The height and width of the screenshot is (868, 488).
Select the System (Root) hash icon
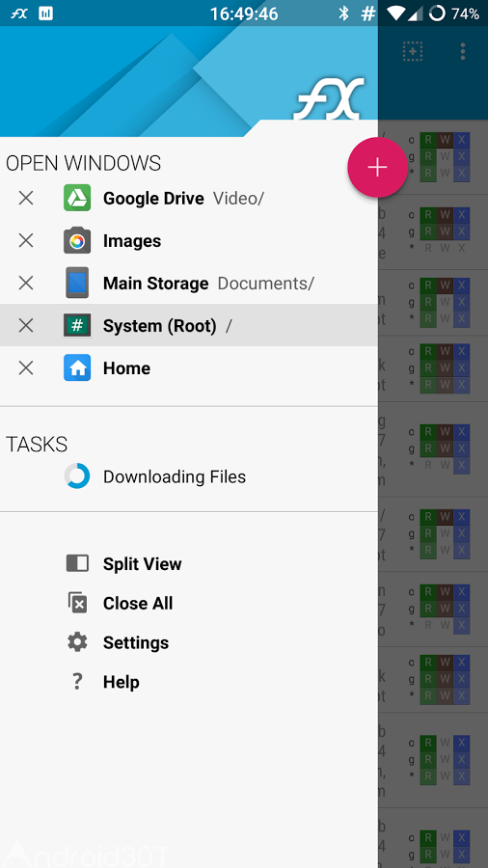coord(77,326)
